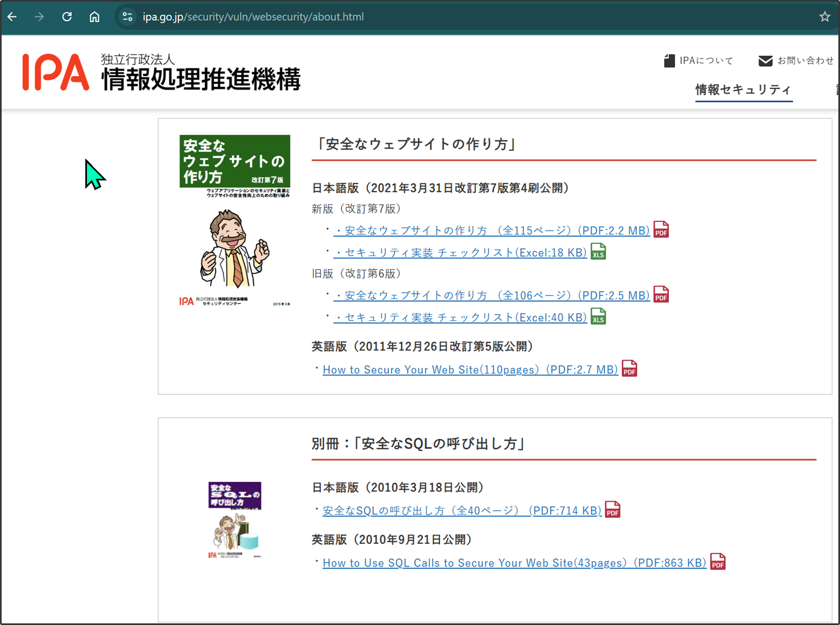Viewport: 840px width, 625px height.
Task: Click the XLS icon beside the 40 KB checklist
Action: [x=598, y=317]
